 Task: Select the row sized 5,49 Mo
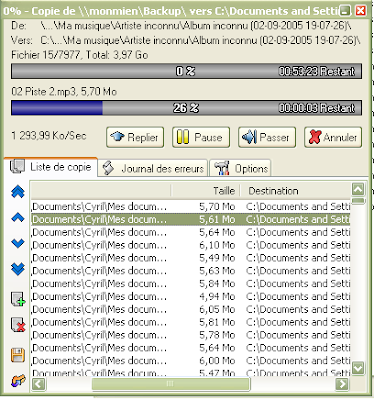[x=190, y=258]
